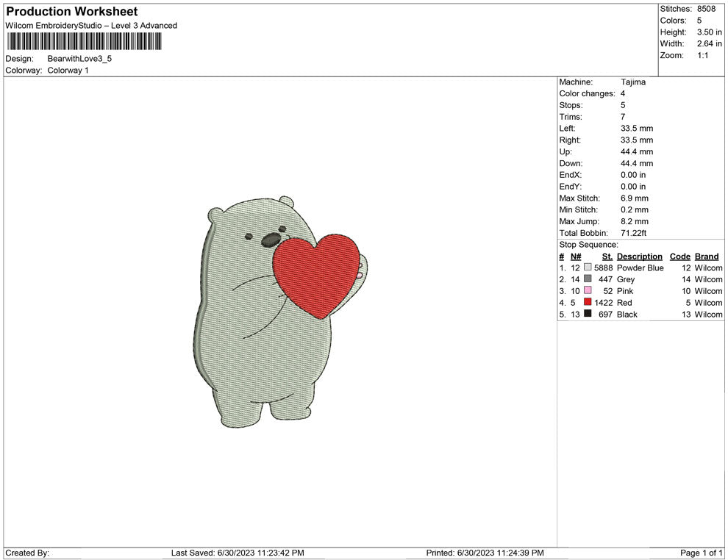Click the Stitches count 8508

pos(706,9)
